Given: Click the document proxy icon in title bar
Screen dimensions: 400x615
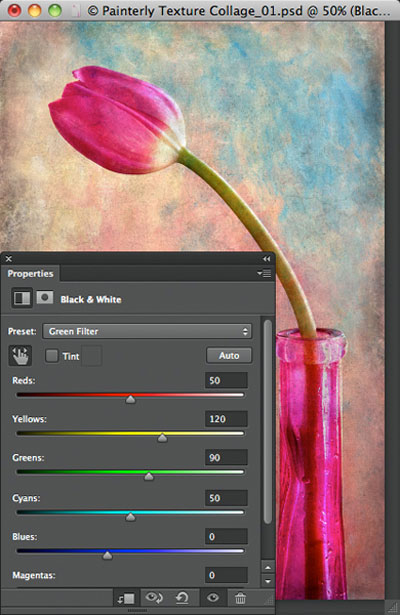Looking at the screenshot, I should pos(76,11).
